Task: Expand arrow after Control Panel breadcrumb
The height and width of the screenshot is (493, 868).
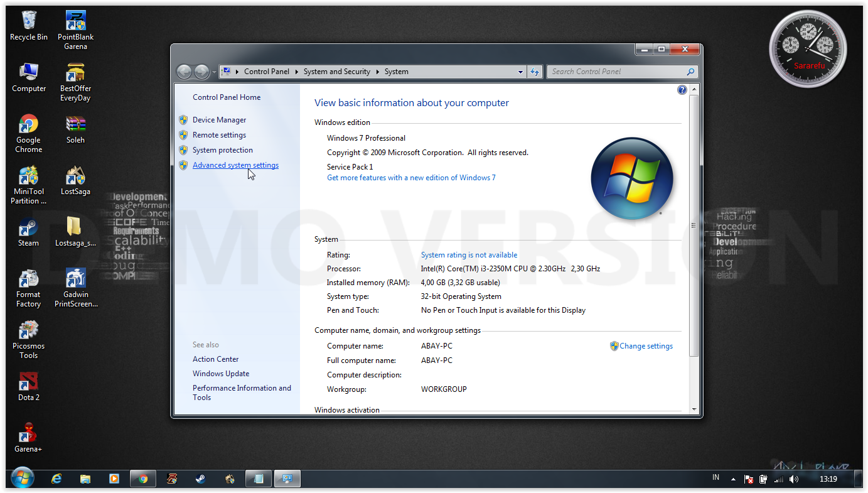Action: [297, 72]
